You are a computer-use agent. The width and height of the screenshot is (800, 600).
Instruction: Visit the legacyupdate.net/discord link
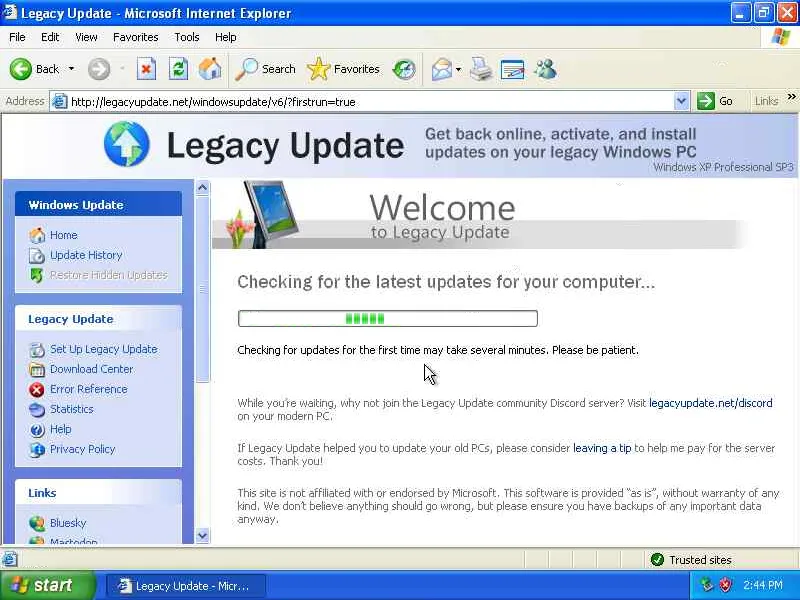click(710, 403)
